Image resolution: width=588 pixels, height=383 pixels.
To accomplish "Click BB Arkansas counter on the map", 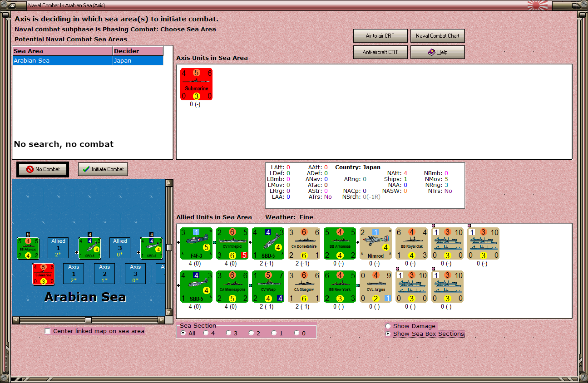I will (x=28, y=248).
